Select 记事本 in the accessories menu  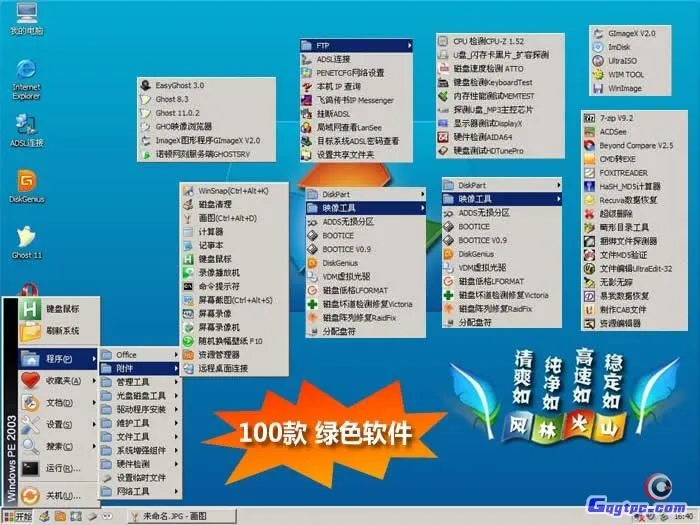tap(234, 246)
